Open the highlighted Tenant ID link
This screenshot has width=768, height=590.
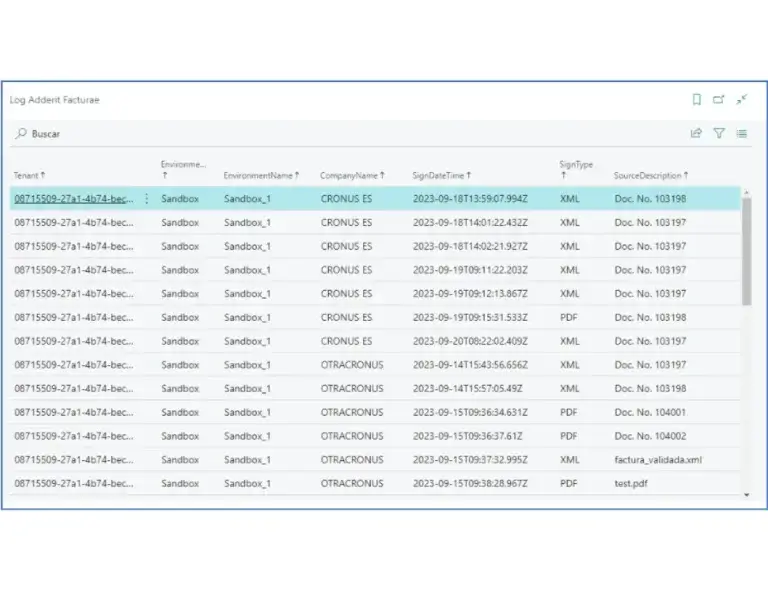point(73,199)
